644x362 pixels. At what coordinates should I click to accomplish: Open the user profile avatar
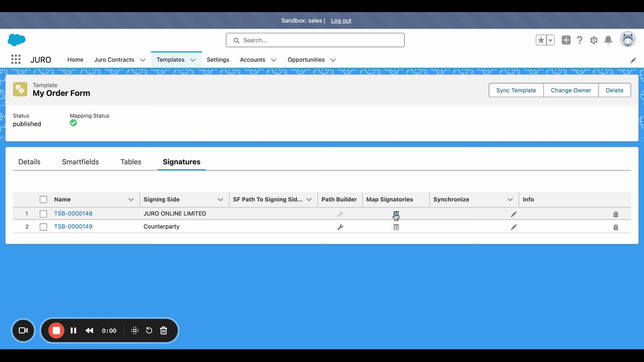coord(627,39)
